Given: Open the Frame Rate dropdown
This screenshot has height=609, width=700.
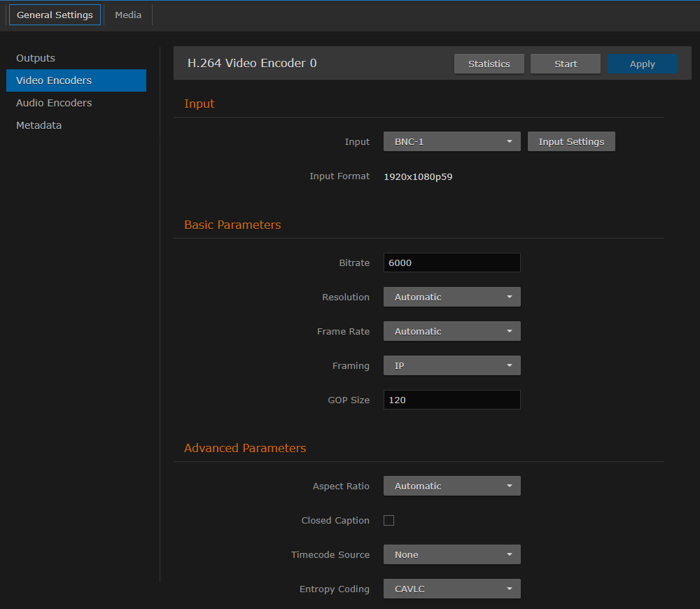Looking at the screenshot, I should 451,330.
